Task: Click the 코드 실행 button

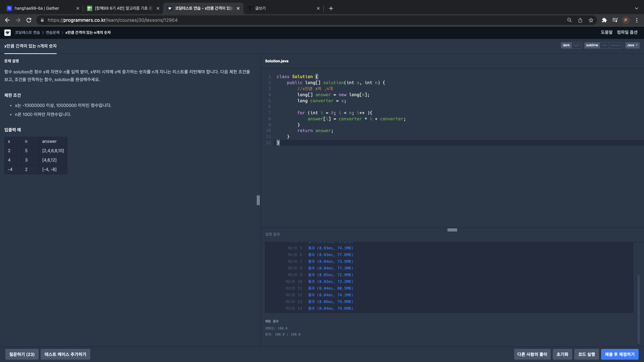Action: pyautogui.click(x=586, y=354)
